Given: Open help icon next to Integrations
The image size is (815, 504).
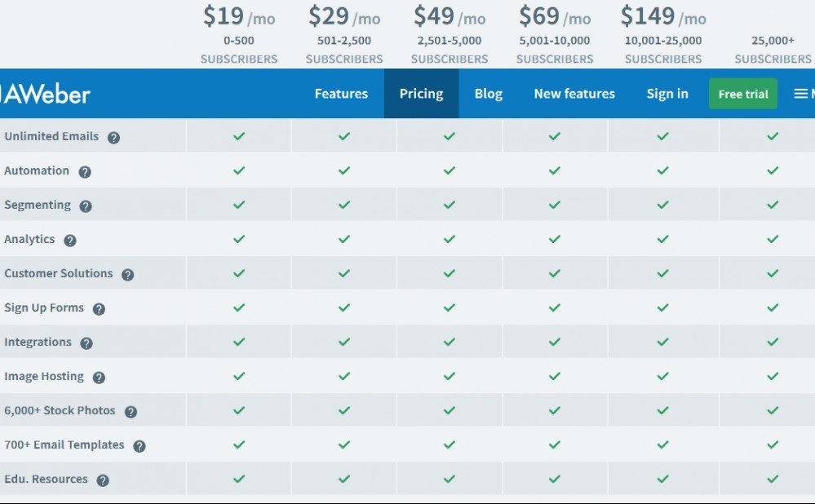Looking at the screenshot, I should [86, 343].
